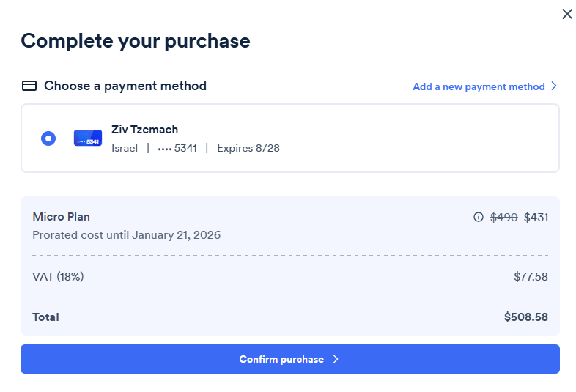Click the chevron inside the Confirm purchase button
This screenshot has height=392, width=576.
(x=336, y=359)
